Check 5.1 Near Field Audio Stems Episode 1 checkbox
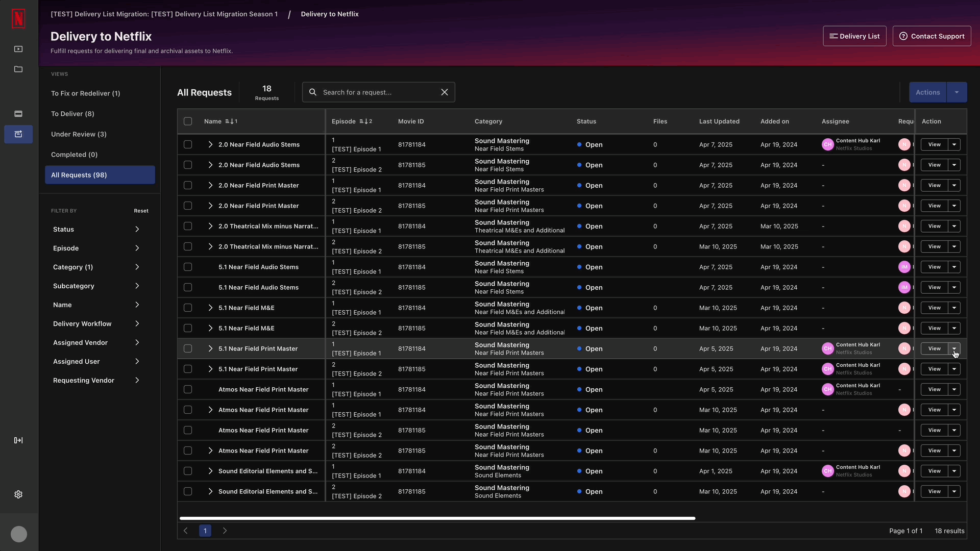The image size is (980, 551). 188,267
